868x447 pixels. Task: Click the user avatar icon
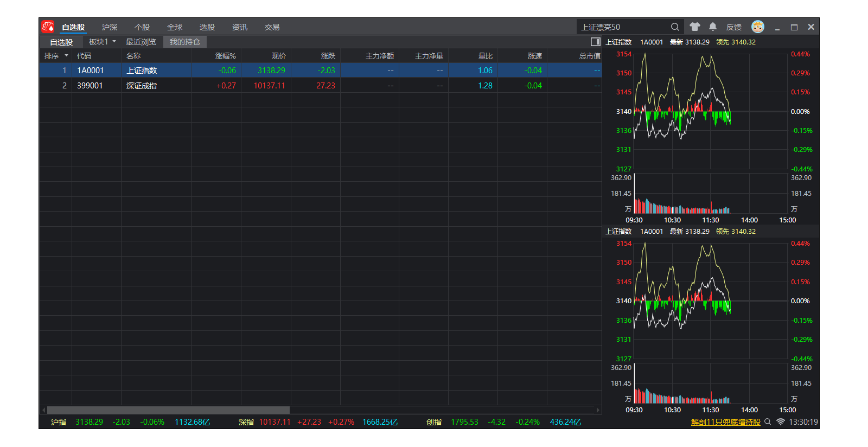(758, 27)
